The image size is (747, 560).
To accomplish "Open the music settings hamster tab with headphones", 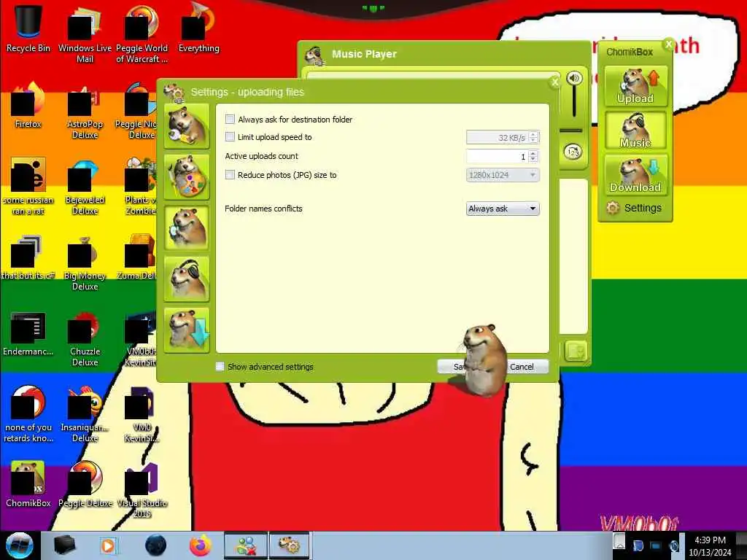I will [186, 279].
